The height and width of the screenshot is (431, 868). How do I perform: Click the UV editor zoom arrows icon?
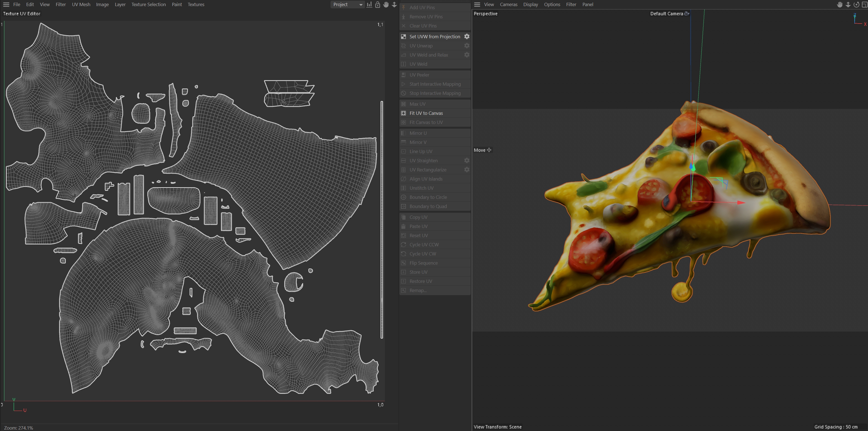pos(394,4)
